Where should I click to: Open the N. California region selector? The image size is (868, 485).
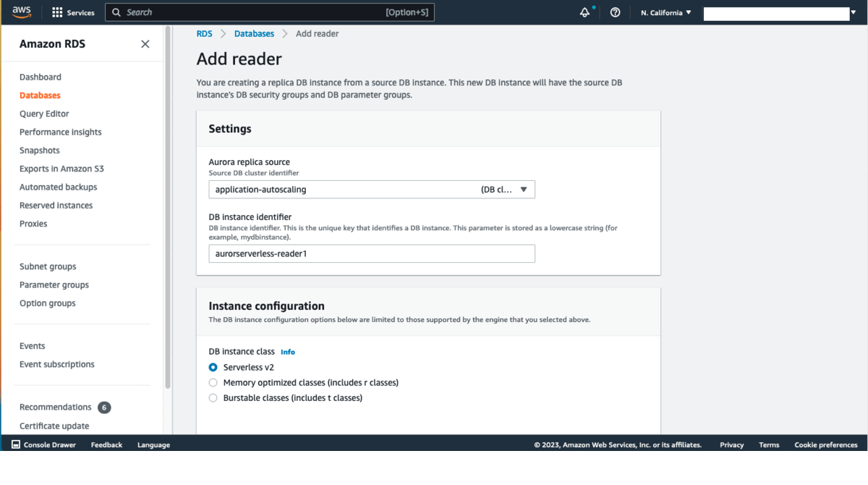click(x=666, y=12)
